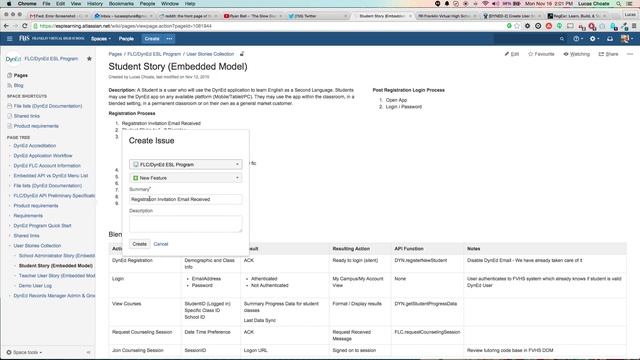Click Pages breadcrumb link
This screenshot has width=640, height=360.
click(x=115, y=54)
